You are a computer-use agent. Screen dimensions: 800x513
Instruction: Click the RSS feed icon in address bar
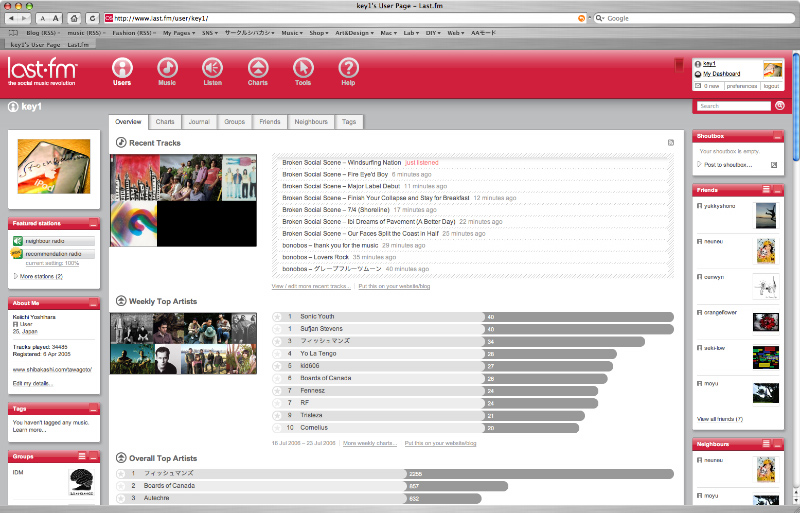coord(581,18)
